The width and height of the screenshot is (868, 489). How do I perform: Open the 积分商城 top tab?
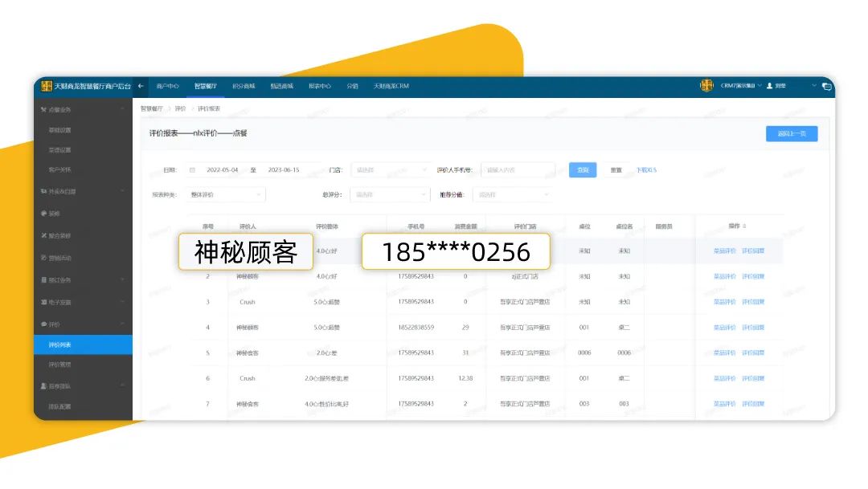pyautogui.click(x=244, y=86)
